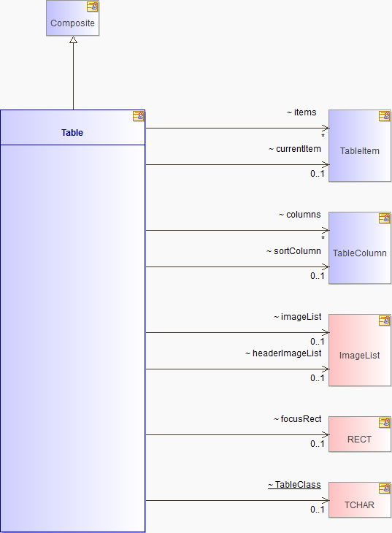Click the class icon on Composite box
The height and width of the screenshot is (533, 392).
93,7
